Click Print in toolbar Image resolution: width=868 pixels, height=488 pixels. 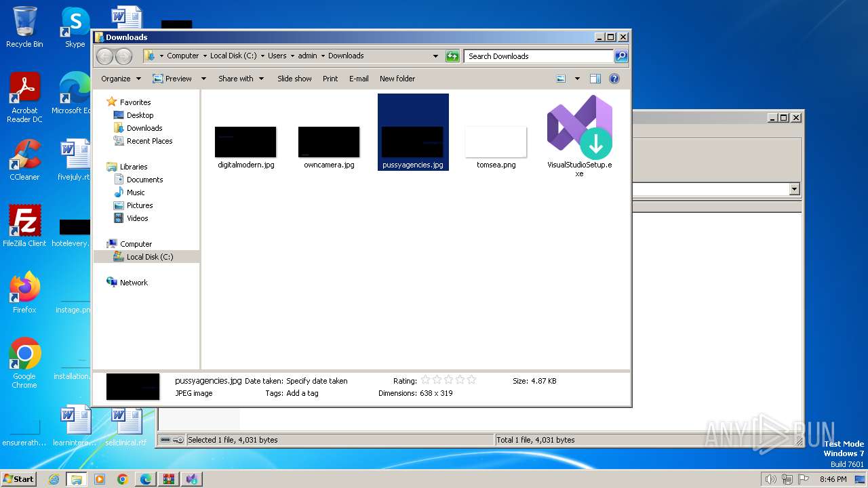pos(330,79)
